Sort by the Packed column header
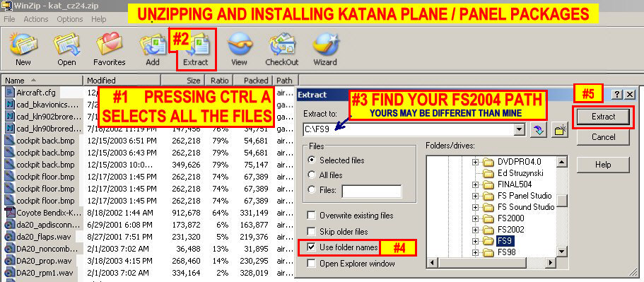644x282 pixels. (x=252, y=81)
